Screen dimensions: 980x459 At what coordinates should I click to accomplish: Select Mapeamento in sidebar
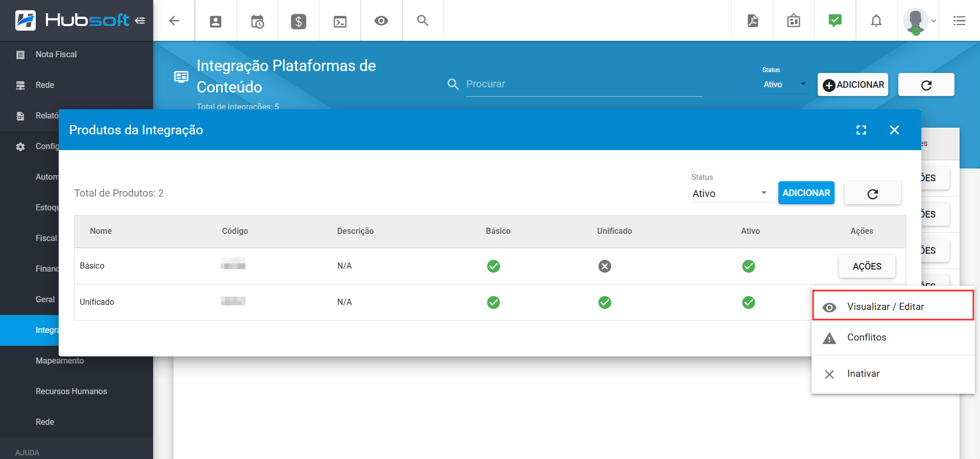(60, 360)
